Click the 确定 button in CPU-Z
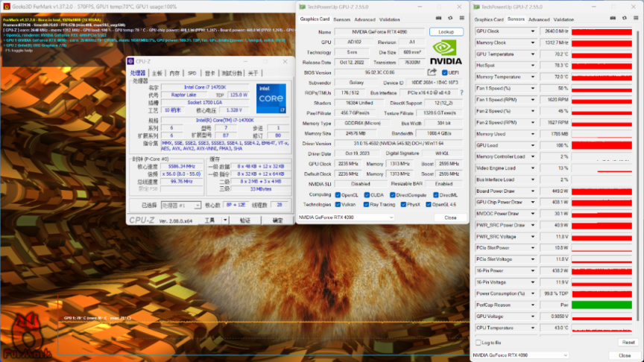644x362 pixels. (x=277, y=220)
